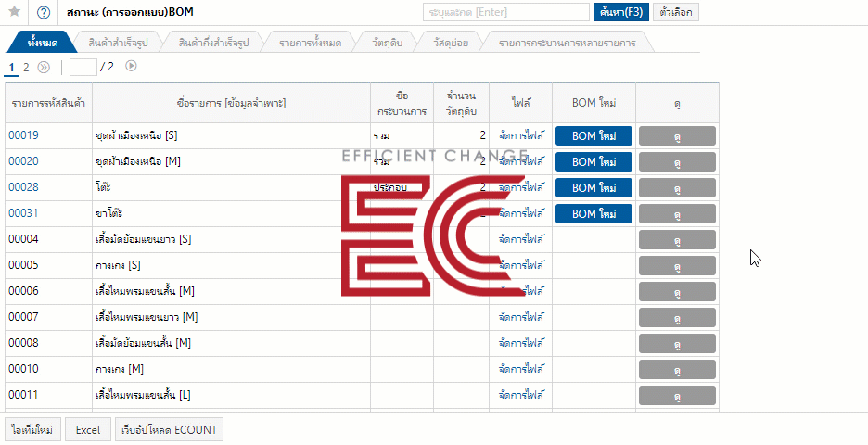Click the go-to-page arrow icon
The image size is (868, 445).
131,67
